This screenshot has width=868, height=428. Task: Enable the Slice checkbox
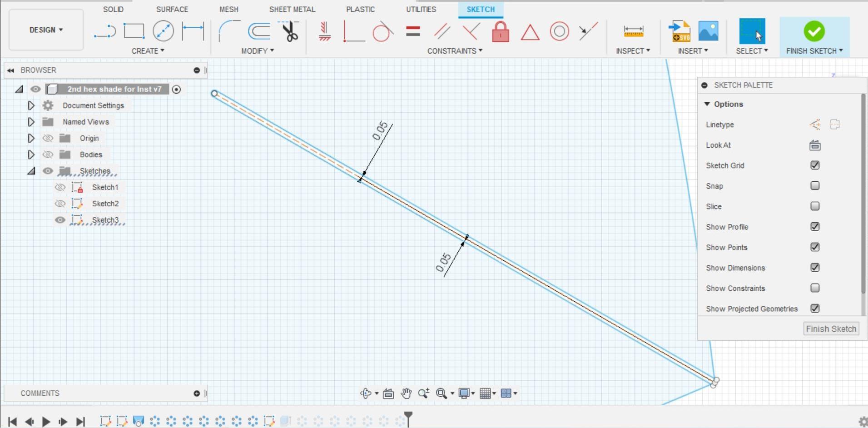(815, 206)
